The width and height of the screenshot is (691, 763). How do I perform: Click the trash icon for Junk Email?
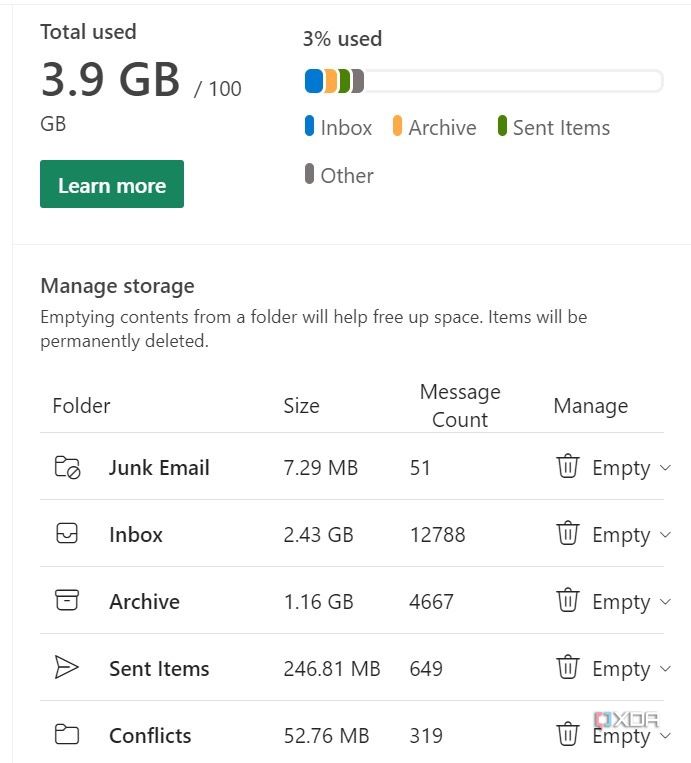[568, 466]
